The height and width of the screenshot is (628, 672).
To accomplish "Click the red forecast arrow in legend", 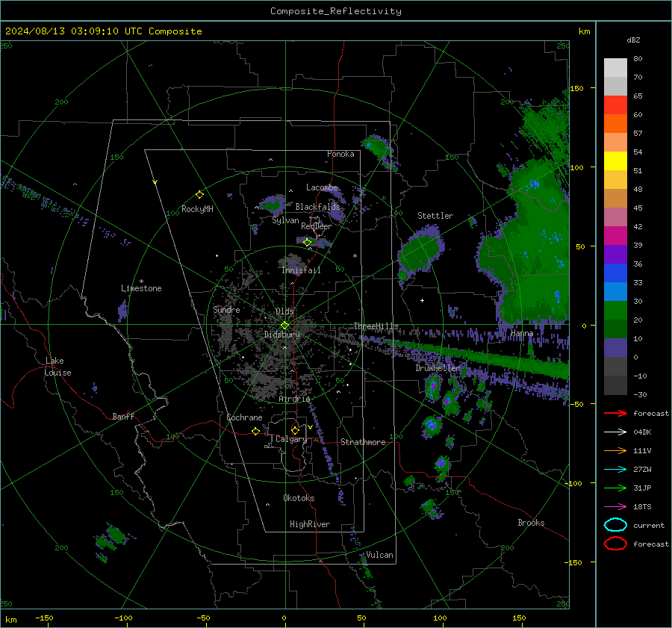I will click(x=615, y=413).
